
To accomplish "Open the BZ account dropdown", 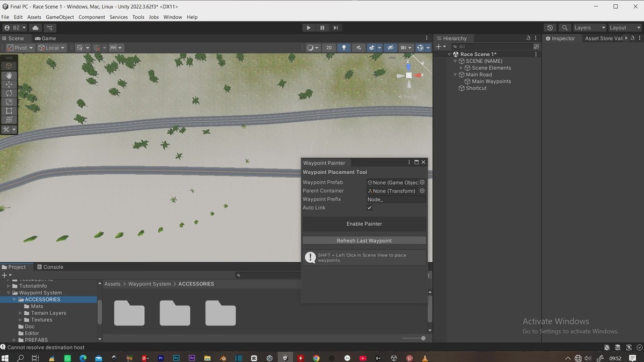I will (15, 28).
